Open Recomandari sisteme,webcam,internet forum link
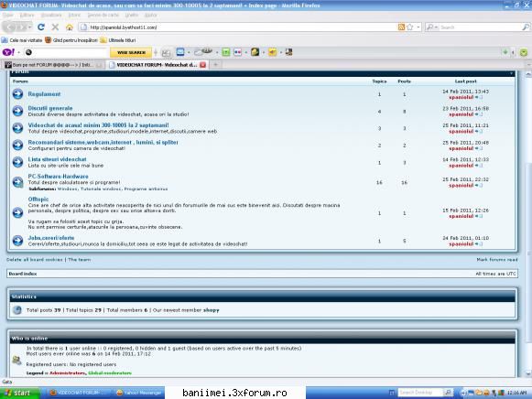This screenshot has width=532, height=399. (x=103, y=143)
